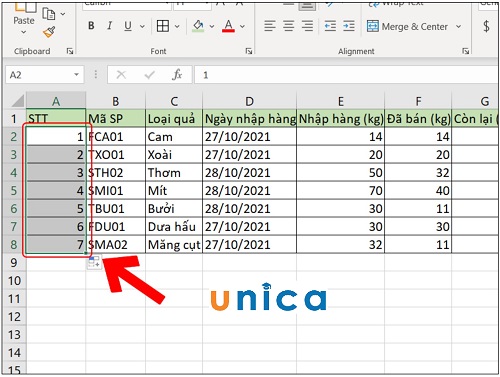
Task: Select row 9 header
Action: coord(14,262)
